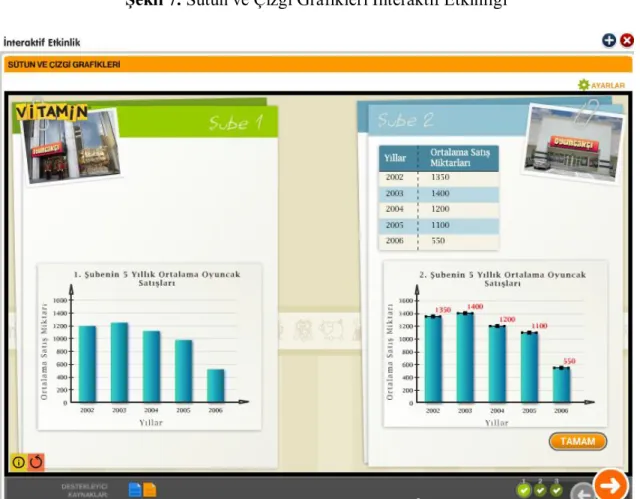Click the red reset arrow icon
The height and width of the screenshot is (499, 640).
(x=36, y=462)
